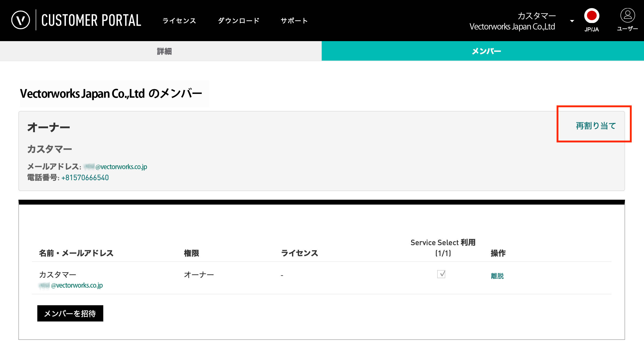Click the 名前・メールアドレス column header
The image size is (644, 348).
76,253
